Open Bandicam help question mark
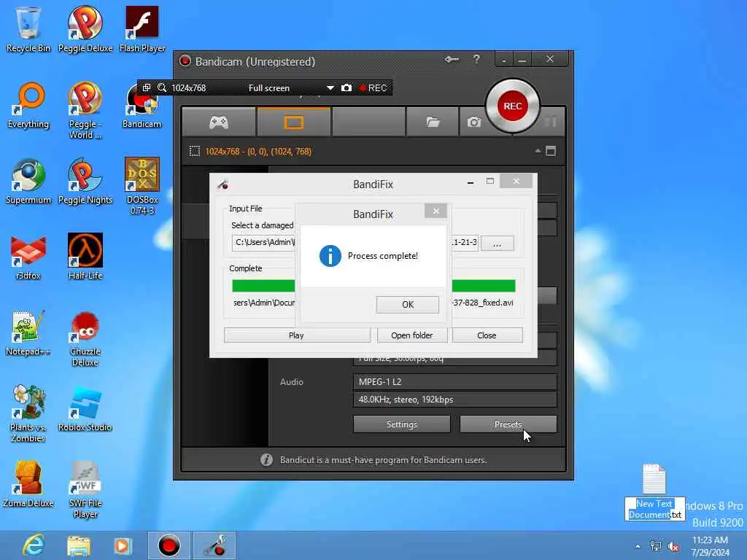Screen dimensions: 747x560 [x=476, y=60]
